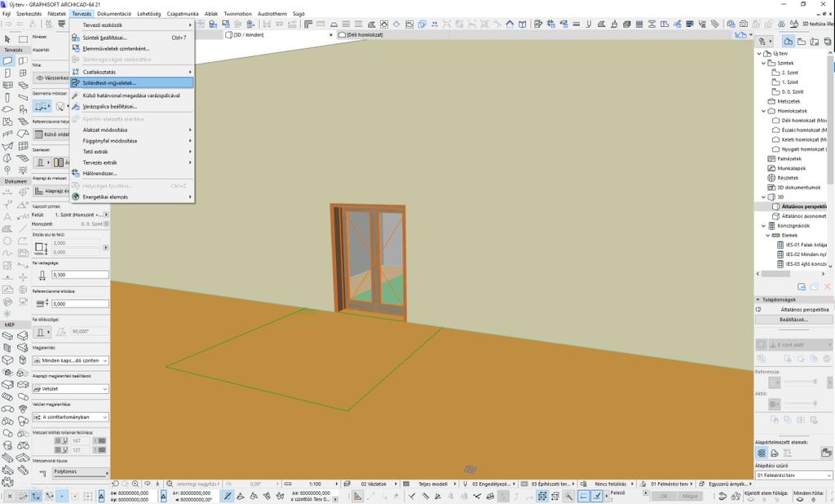
Task: Collapse the Homlokzatok group in Navigator
Action: pyautogui.click(x=763, y=111)
